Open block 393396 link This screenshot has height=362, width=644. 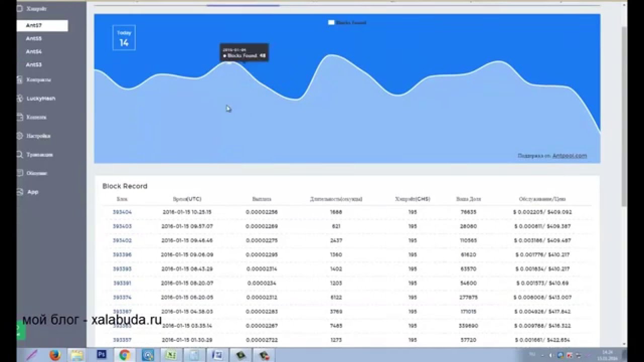click(122, 254)
